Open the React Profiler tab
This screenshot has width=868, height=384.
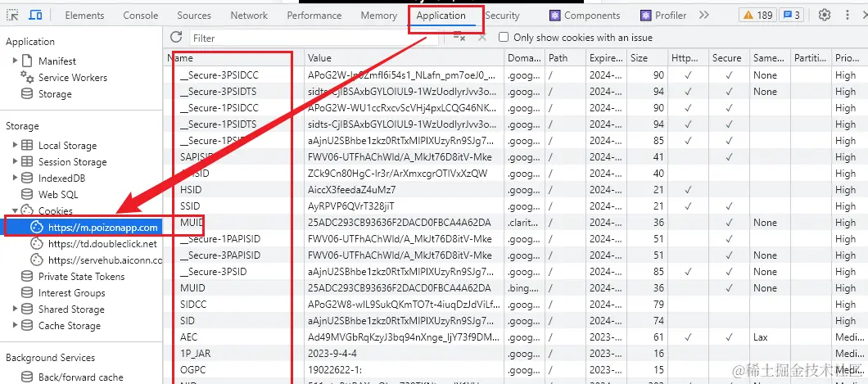coord(663,16)
